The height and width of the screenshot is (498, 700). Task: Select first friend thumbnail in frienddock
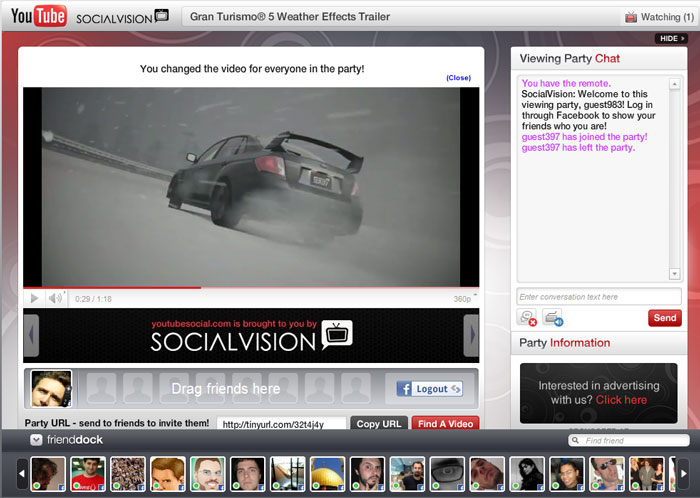coord(48,474)
